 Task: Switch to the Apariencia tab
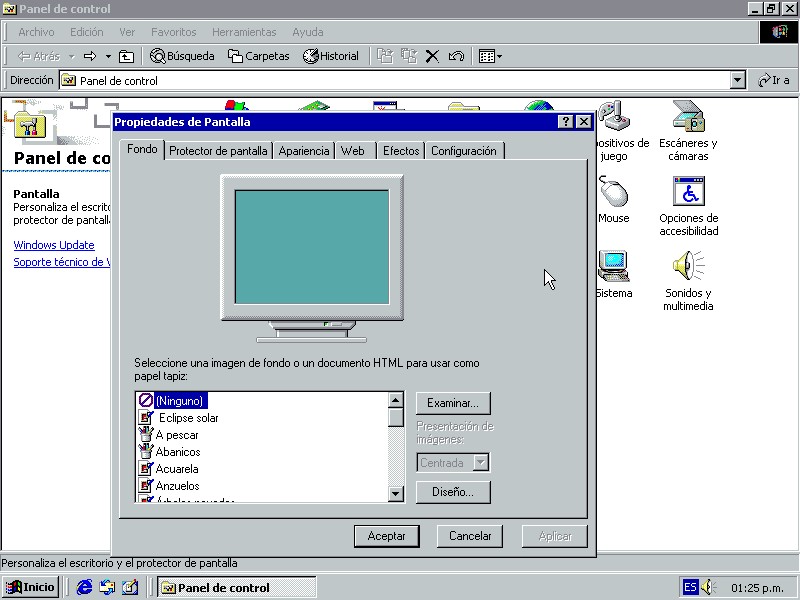(x=304, y=151)
